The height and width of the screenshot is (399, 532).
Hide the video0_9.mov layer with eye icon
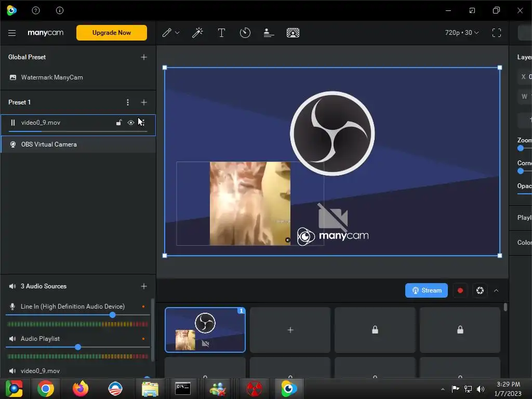point(130,123)
